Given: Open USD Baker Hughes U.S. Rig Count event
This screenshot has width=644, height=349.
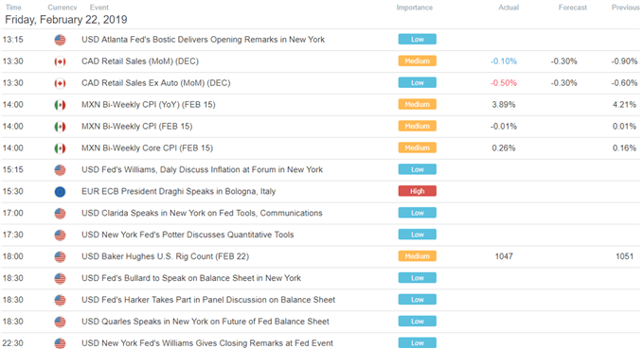Looking at the screenshot, I should [x=165, y=256].
